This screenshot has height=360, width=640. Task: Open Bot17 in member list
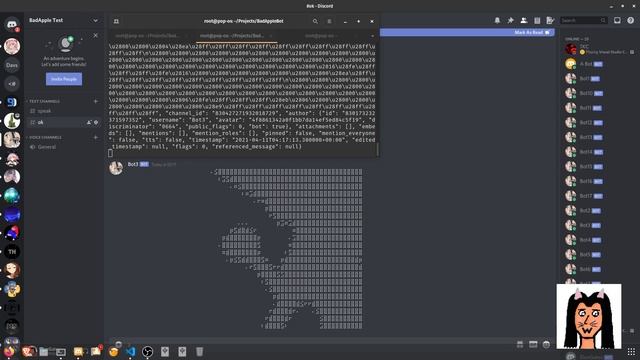pyautogui.click(x=598, y=196)
